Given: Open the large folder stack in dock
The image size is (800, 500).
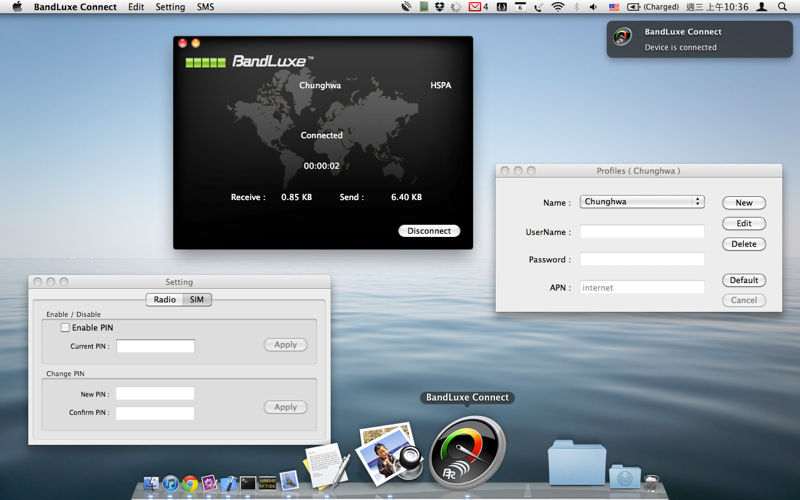Looking at the screenshot, I should 577,463.
